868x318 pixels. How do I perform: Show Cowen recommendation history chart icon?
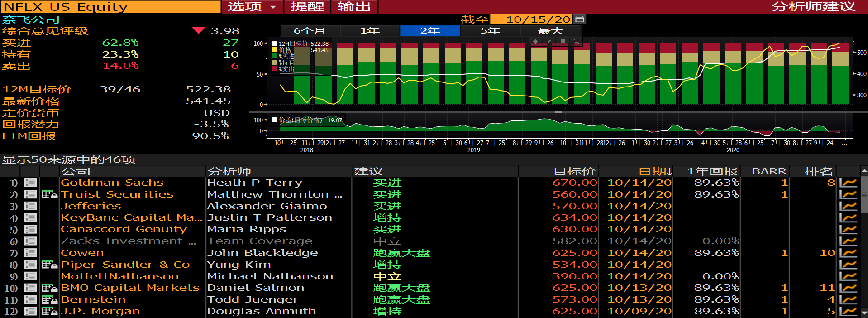pyautogui.click(x=848, y=253)
